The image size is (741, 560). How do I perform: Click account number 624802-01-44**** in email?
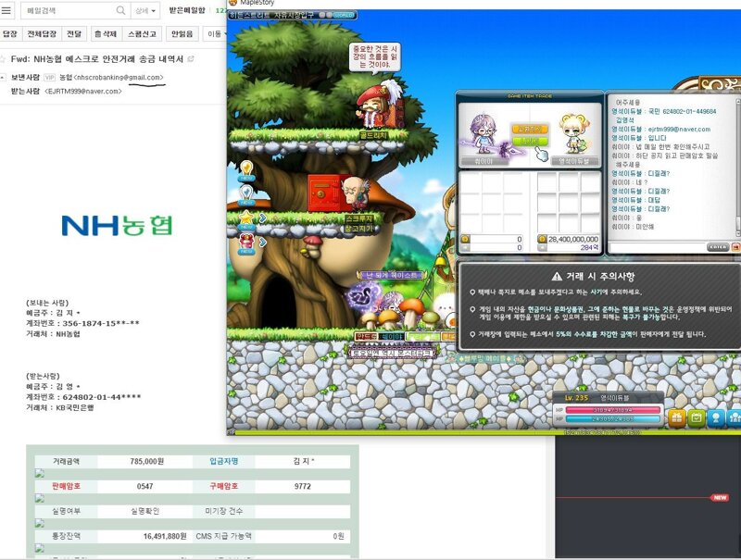[x=102, y=397]
